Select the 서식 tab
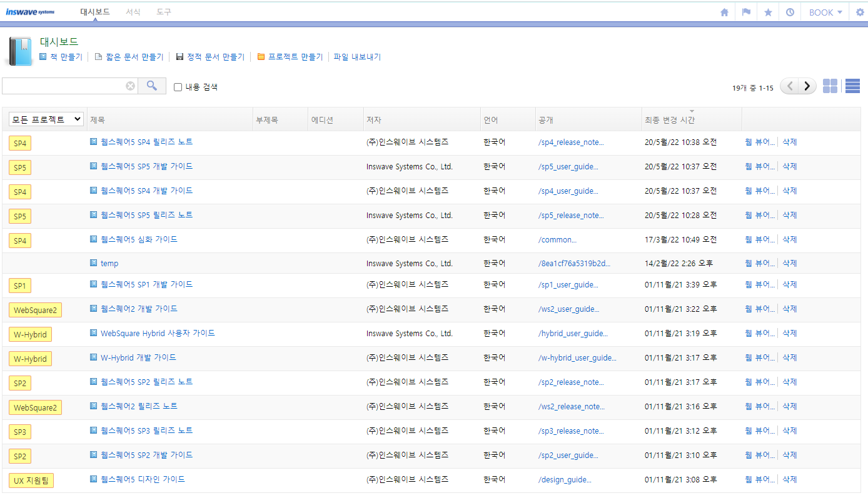868x498 pixels. point(133,12)
